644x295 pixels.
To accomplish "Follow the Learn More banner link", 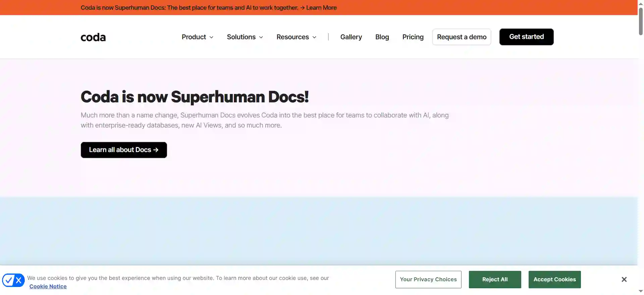I will pos(318,7).
